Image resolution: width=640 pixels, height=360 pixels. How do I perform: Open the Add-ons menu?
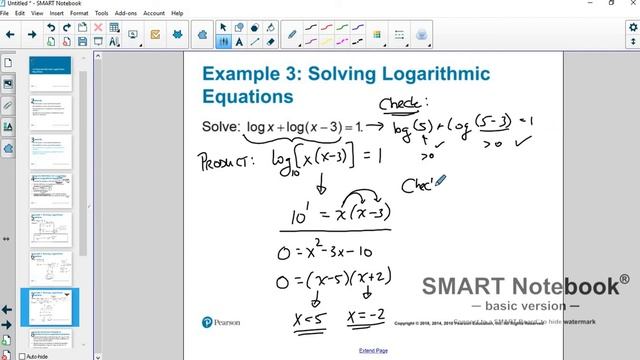click(x=126, y=13)
